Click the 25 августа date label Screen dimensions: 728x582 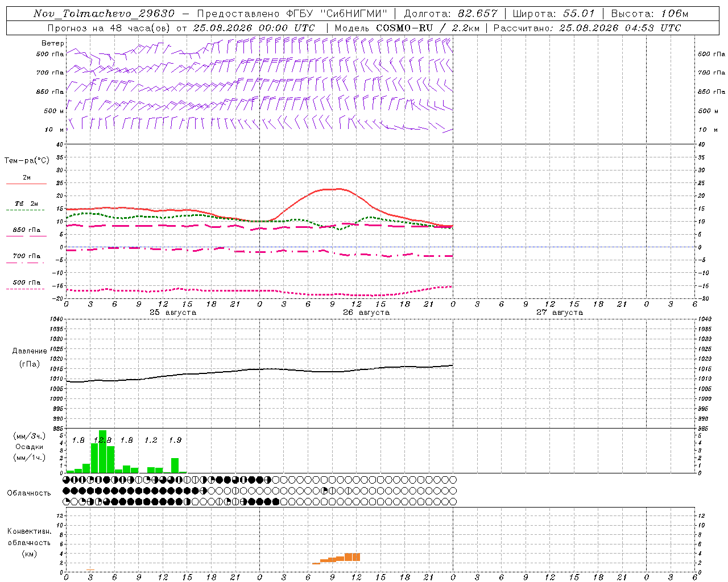(173, 313)
